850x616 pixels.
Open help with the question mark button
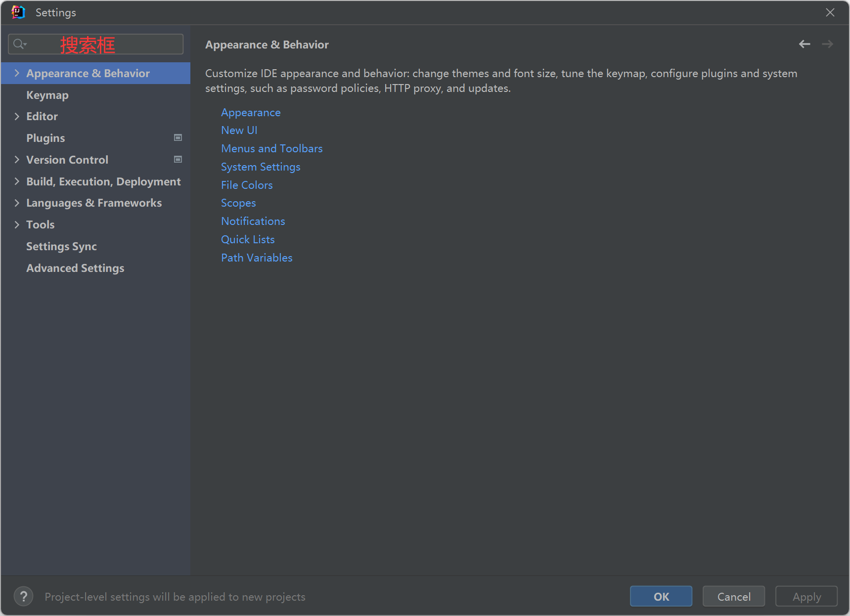(24, 596)
